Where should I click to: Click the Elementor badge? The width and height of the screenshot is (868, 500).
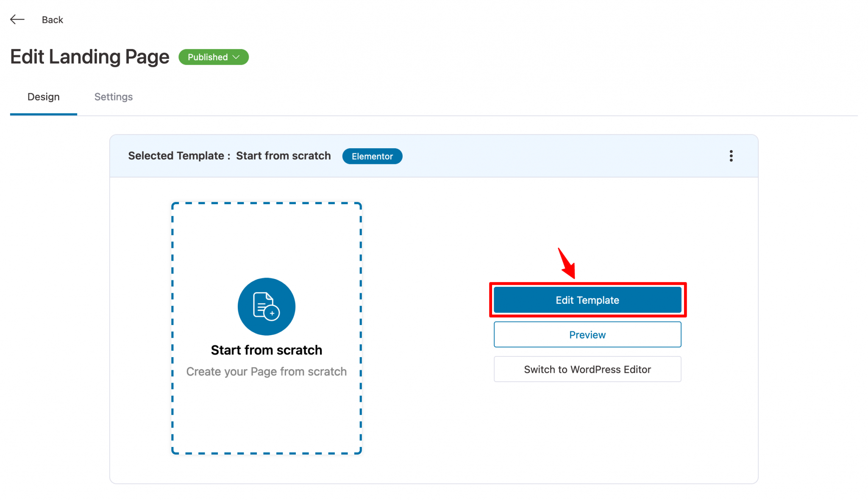tap(372, 156)
